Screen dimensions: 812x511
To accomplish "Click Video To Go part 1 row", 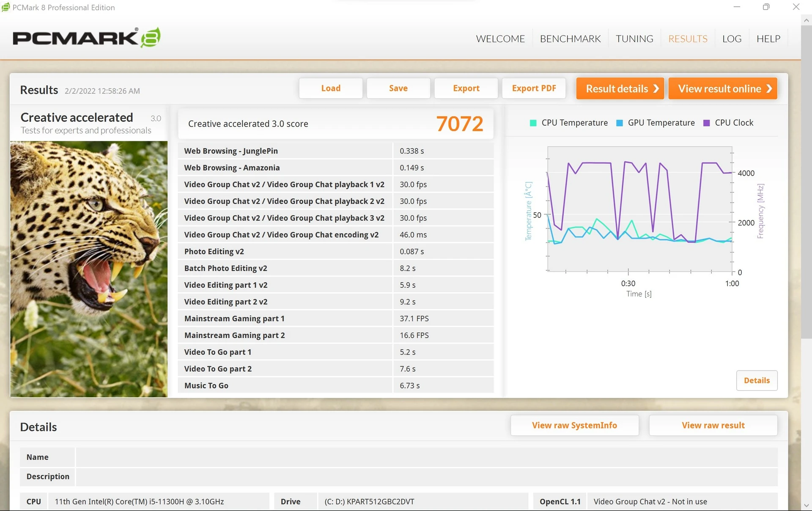I will click(x=336, y=352).
